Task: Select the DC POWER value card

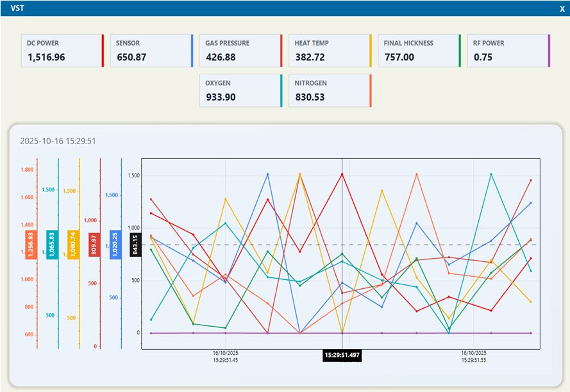Action: 63,51
